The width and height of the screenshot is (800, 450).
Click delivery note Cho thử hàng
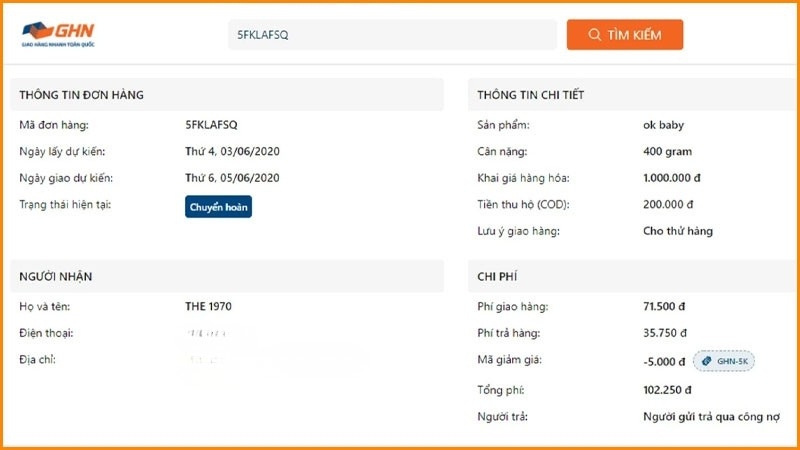pyautogui.click(x=678, y=231)
